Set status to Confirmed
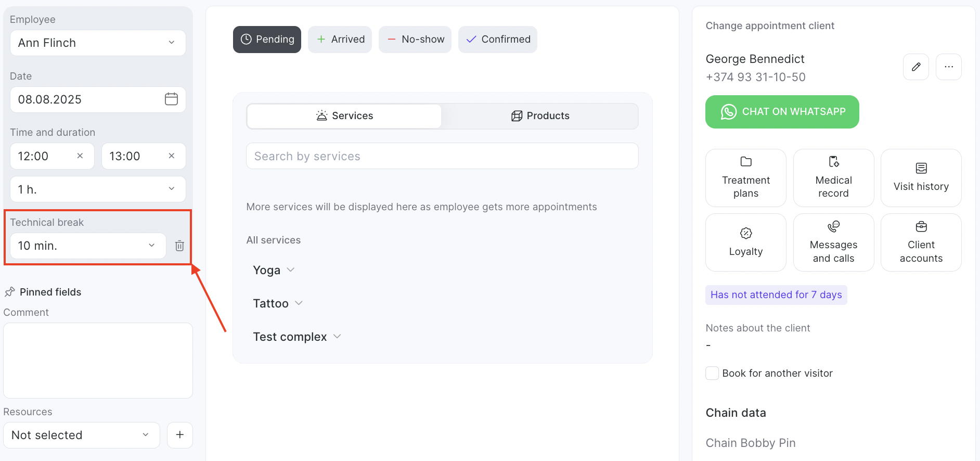This screenshot has height=461, width=980. [x=497, y=40]
